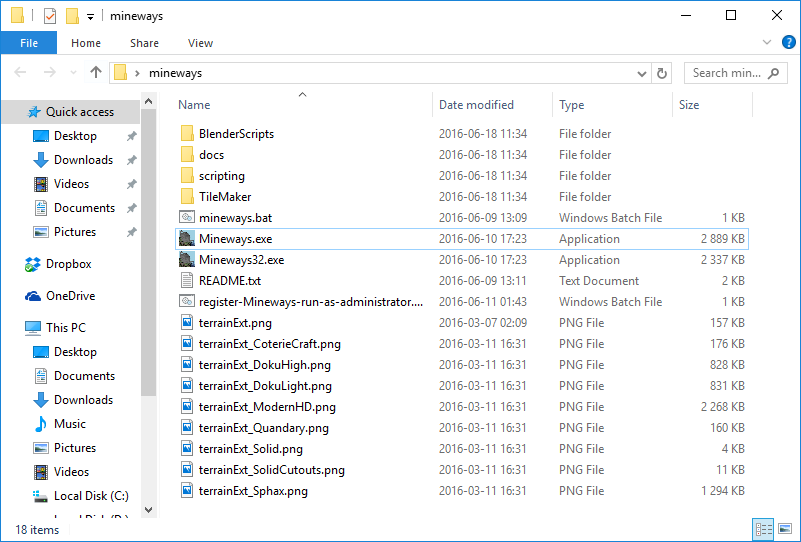Screen dimensions: 801x542
Task: Open the recent locations dropdown arrow
Action: (x=73, y=73)
